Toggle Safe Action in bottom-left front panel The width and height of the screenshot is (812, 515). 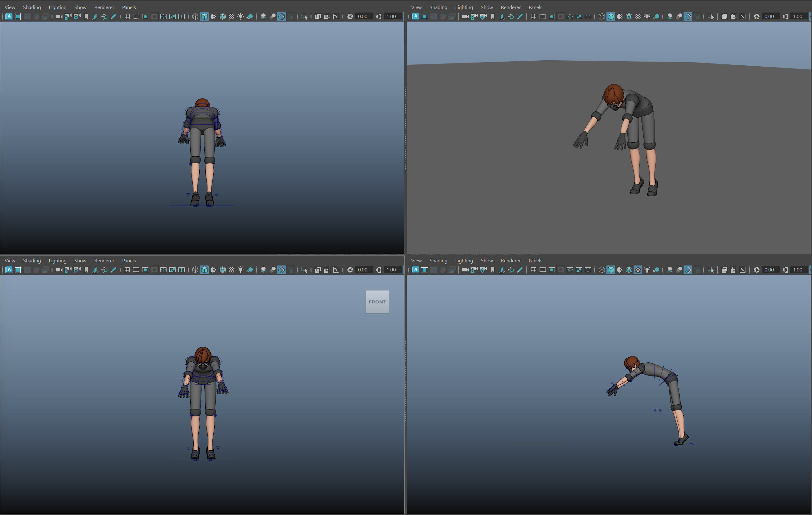coord(172,270)
